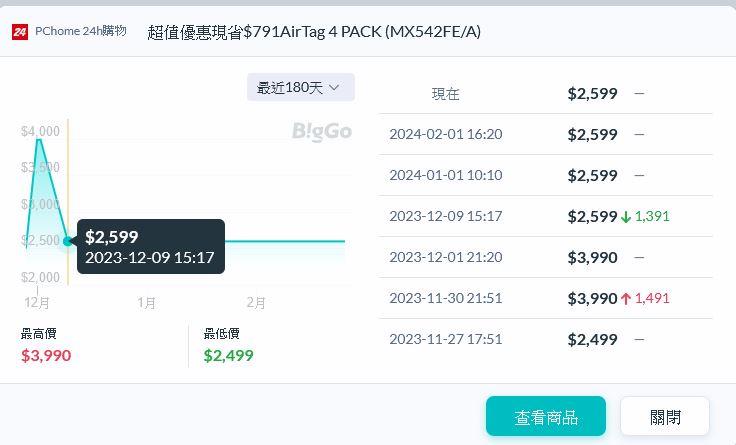Click the 現在 current price row
Viewport: 736px width, 445px height.
(545, 93)
